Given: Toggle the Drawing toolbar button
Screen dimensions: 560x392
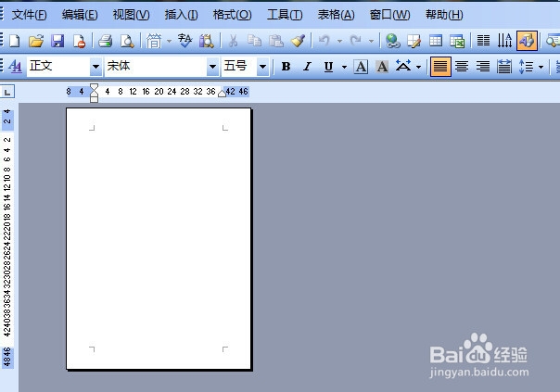Looking at the screenshot, I should [x=527, y=41].
